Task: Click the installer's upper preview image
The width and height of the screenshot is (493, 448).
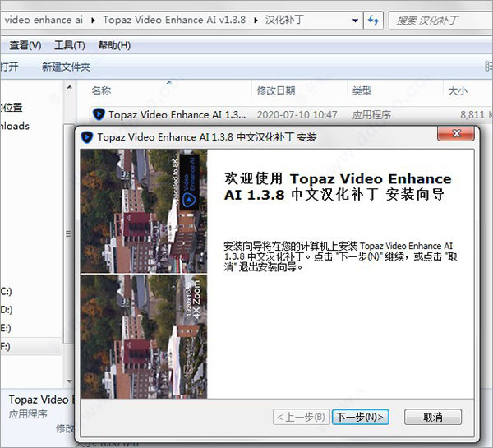Action: tap(144, 211)
